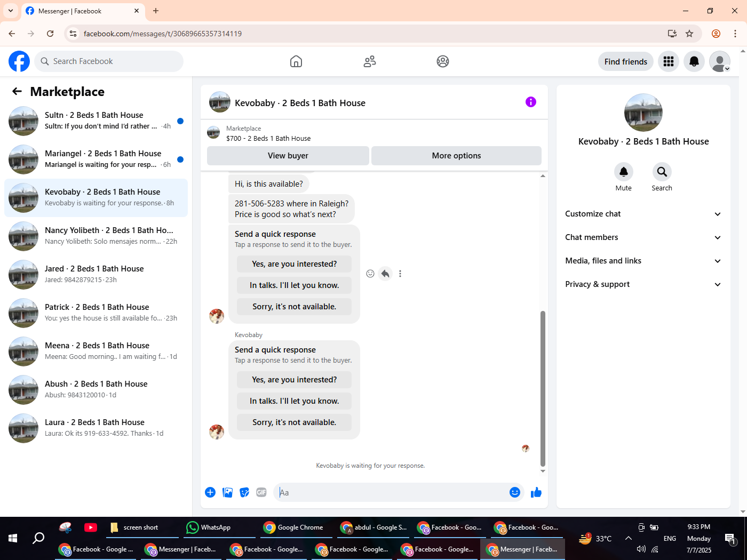Open Meena conversation in list

96,351
